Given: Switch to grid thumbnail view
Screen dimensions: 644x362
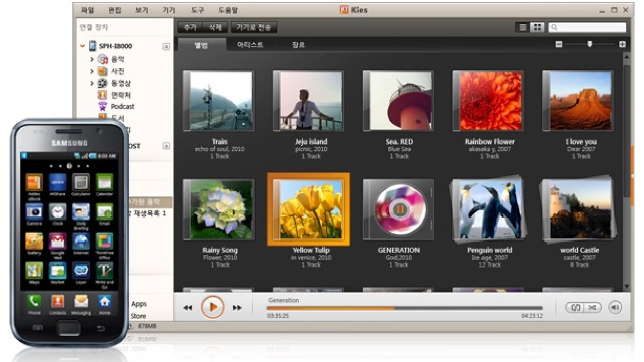Looking at the screenshot, I should [537, 27].
